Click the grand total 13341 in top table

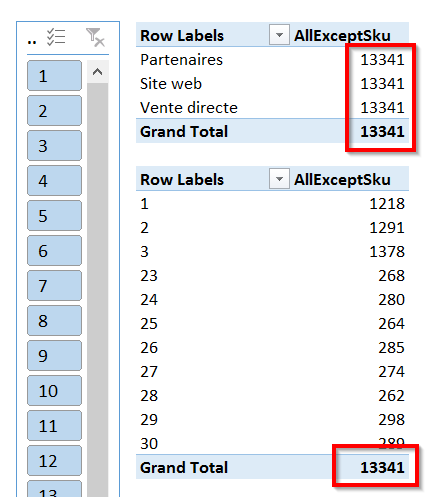click(382, 132)
